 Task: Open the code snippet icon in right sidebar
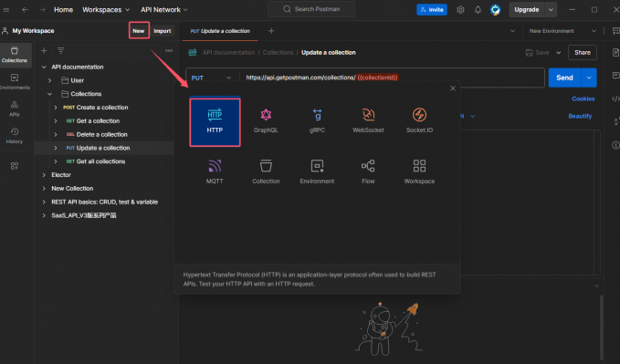pyautogui.click(x=615, y=99)
